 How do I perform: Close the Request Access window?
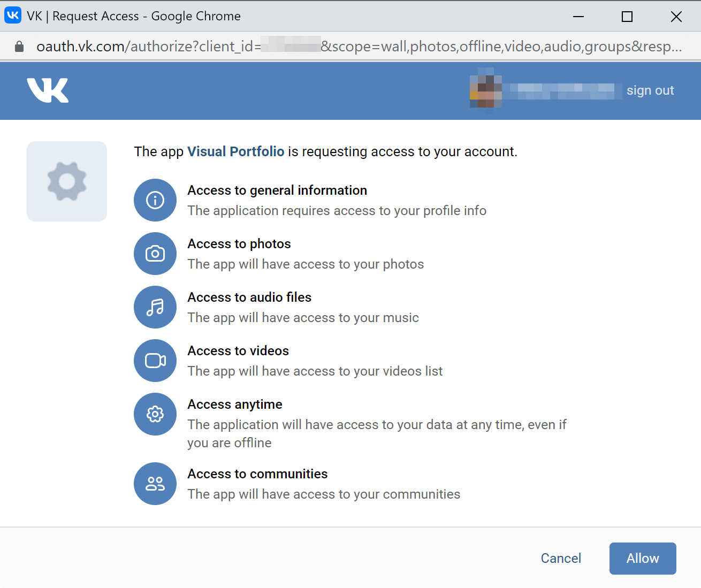pyautogui.click(x=676, y=17)
